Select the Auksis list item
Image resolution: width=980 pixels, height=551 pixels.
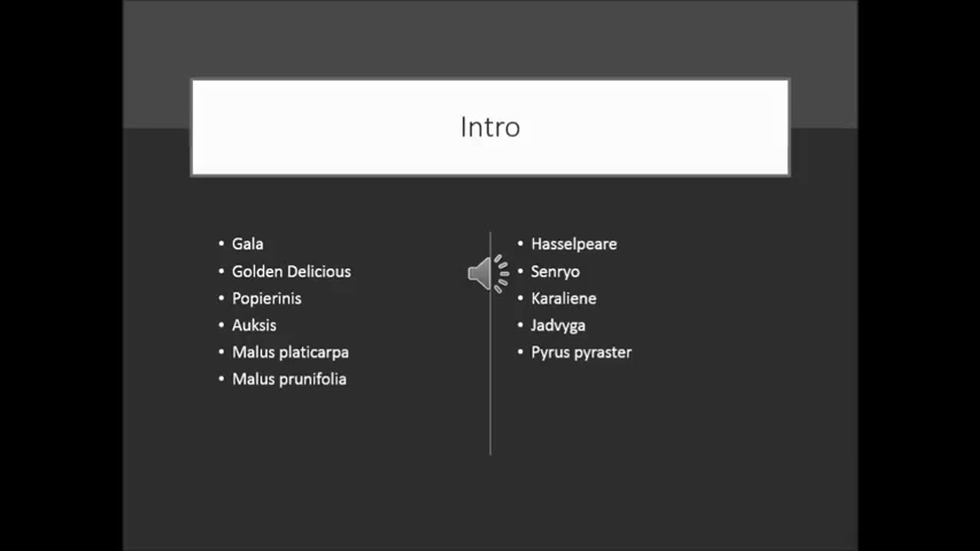pyautogui.click(x=254, y=325)
